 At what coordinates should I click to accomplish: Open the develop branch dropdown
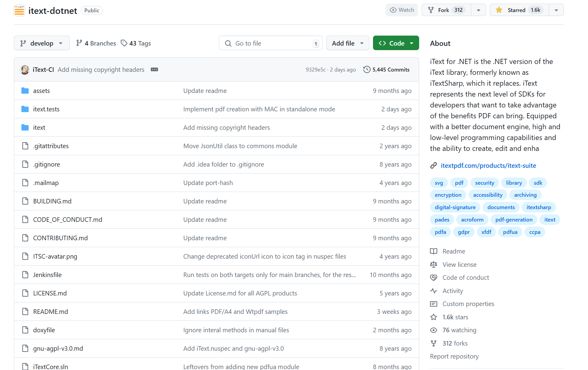pyautogui.click(x=42, y=43)
